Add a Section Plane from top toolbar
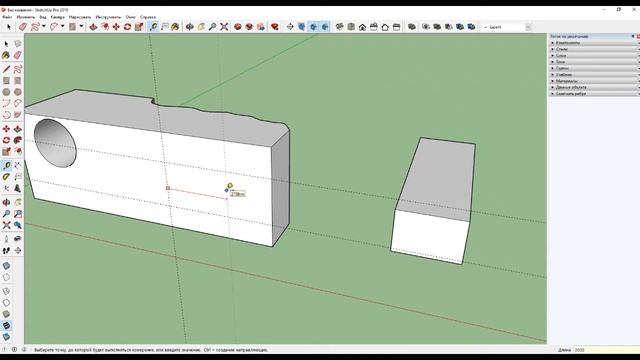 coord(290,27)
